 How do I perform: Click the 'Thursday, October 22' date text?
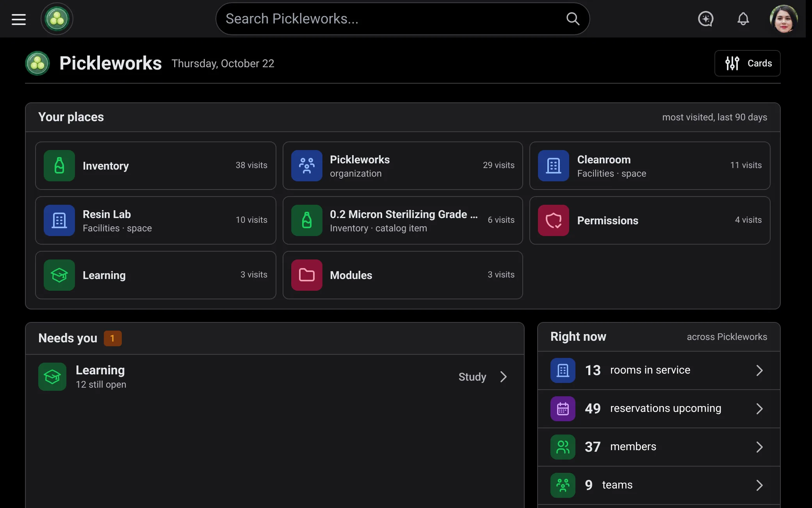(223, 63)
